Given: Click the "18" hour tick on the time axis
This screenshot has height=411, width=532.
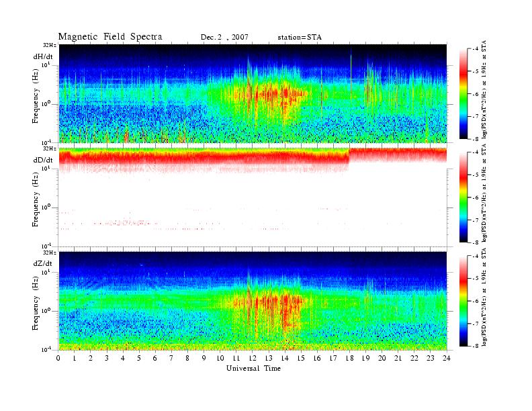Looking at the screenshot, I should (x=350, y=358).
